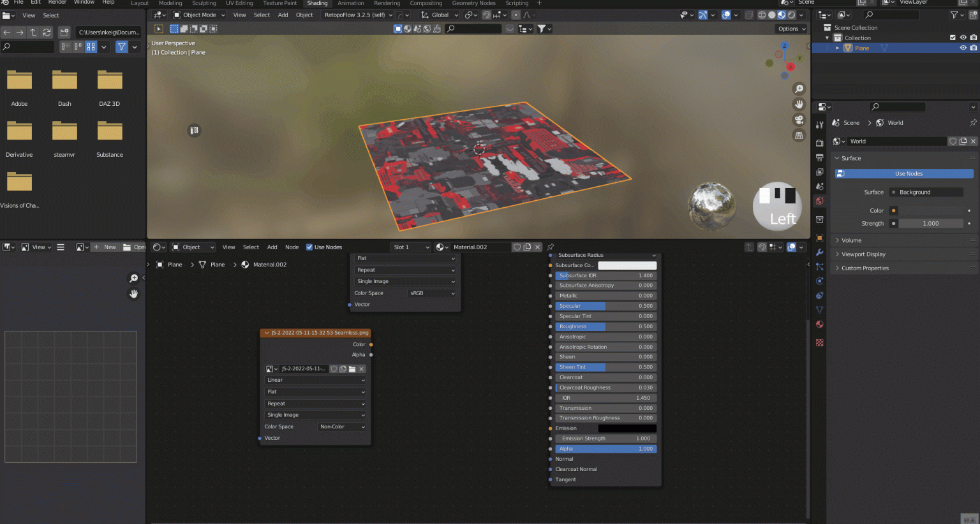Open the Color Space dropdown set to Non-Color
This screenshot has height=524, width=980.
[341, 426]
